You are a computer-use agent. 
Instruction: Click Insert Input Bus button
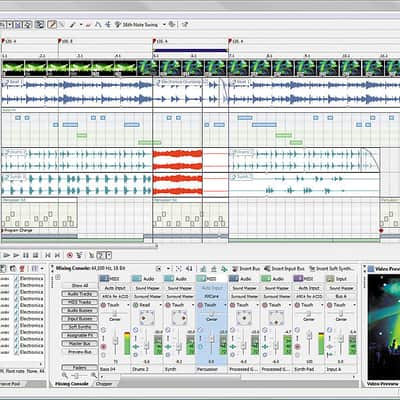coord(284,268)
